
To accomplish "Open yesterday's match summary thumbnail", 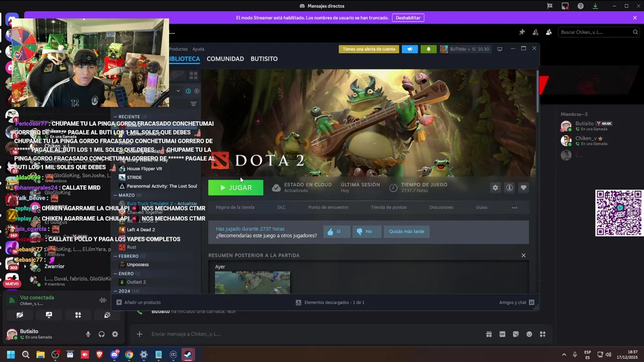I will coord(253,283).
